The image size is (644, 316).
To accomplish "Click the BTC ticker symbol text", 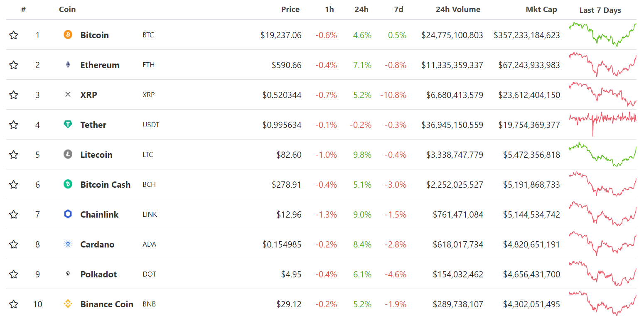I will tap(148, 35).
